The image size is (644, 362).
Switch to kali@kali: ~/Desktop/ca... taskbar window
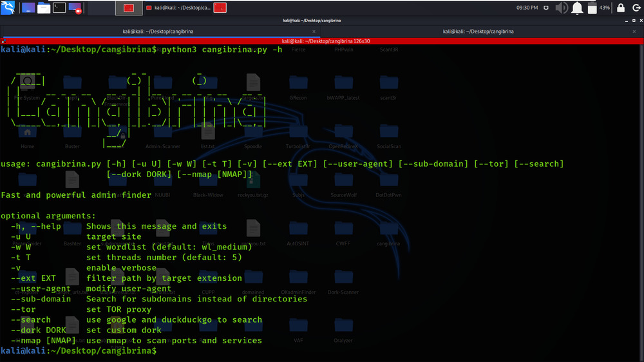click(x=178, y=8)
